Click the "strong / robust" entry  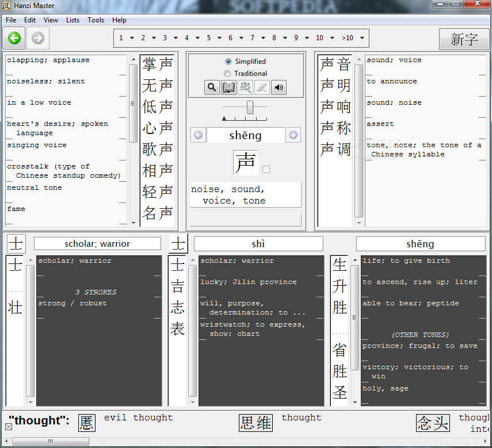(73, 303)
